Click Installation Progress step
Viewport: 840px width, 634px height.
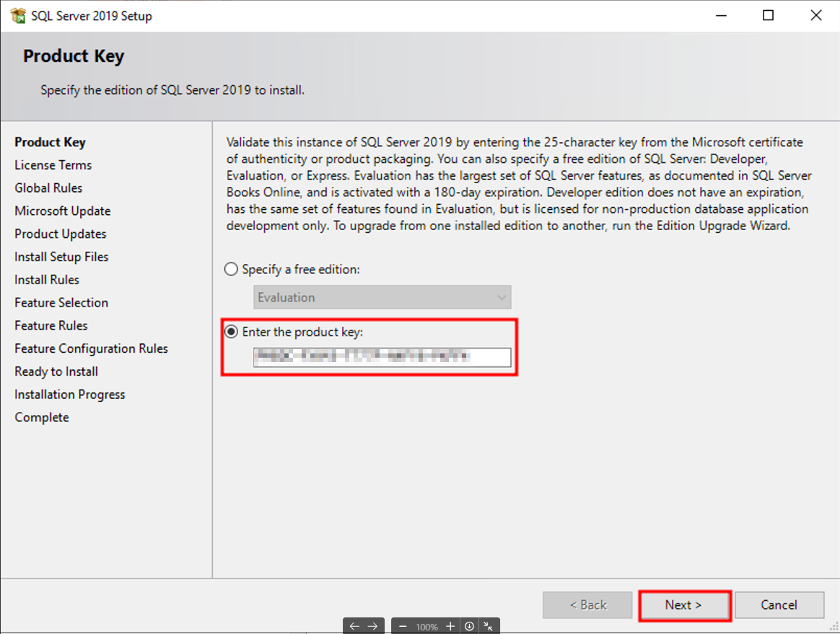click(x=70, y=395)
